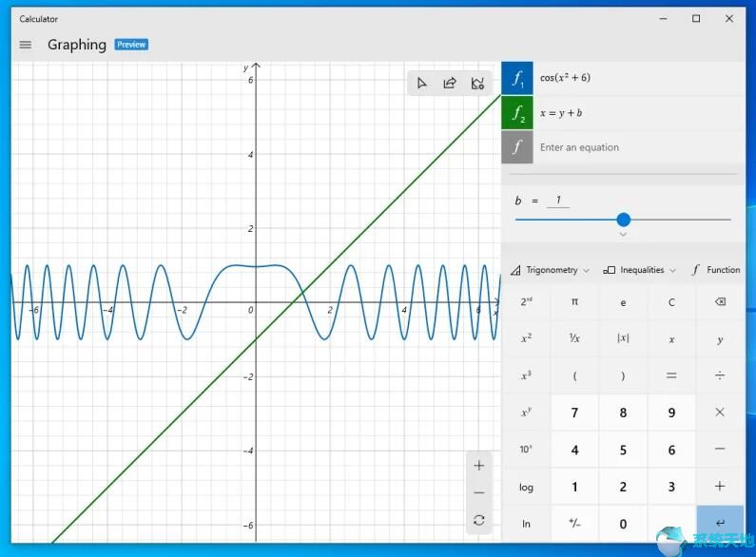Click the absolute value |x| key
This screenshot has height=557, width=756.
pyautogui.click(x=623, y=338)
